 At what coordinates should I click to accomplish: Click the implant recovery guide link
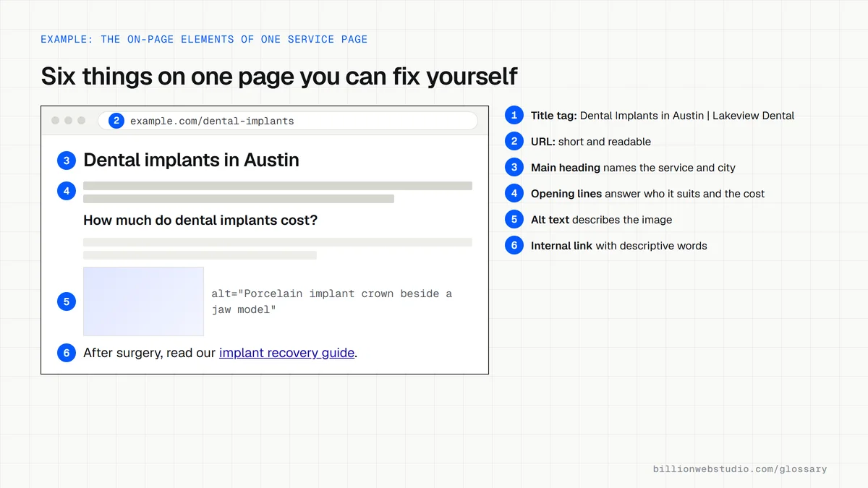click(x=286, y=353)
